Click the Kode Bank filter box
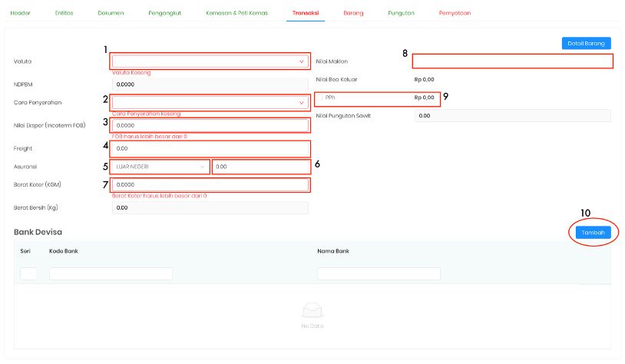Viewport: 625px width, 364px height. pos(111,274)
